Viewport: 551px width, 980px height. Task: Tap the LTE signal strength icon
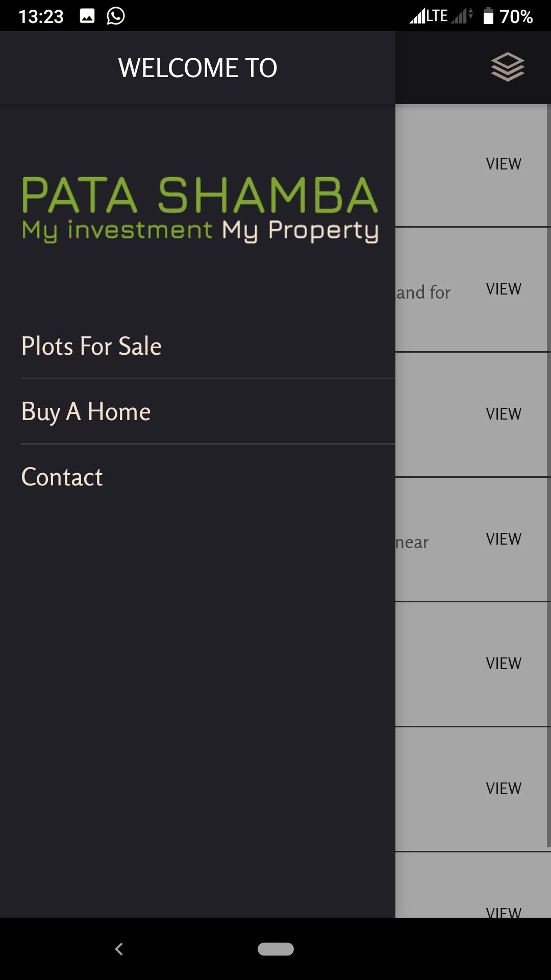(x=429, y=16)
